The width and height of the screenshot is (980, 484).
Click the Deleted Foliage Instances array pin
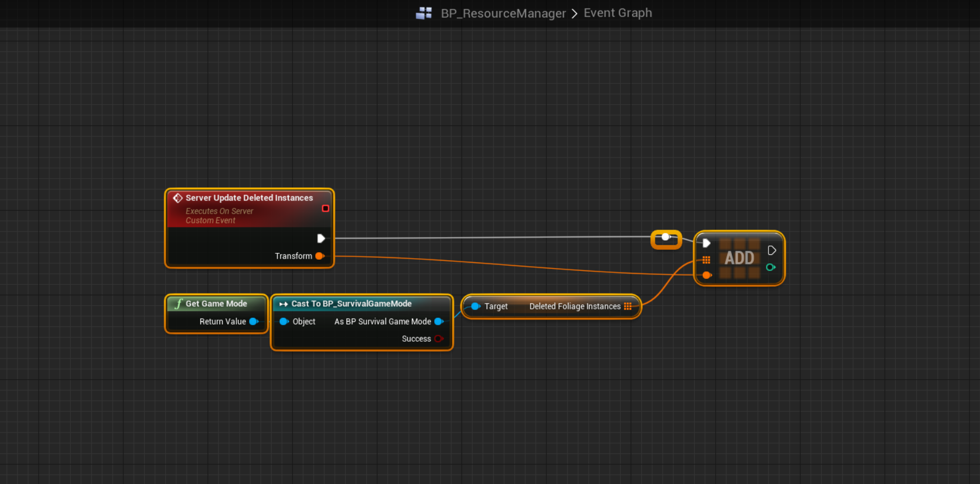point(628,306)
